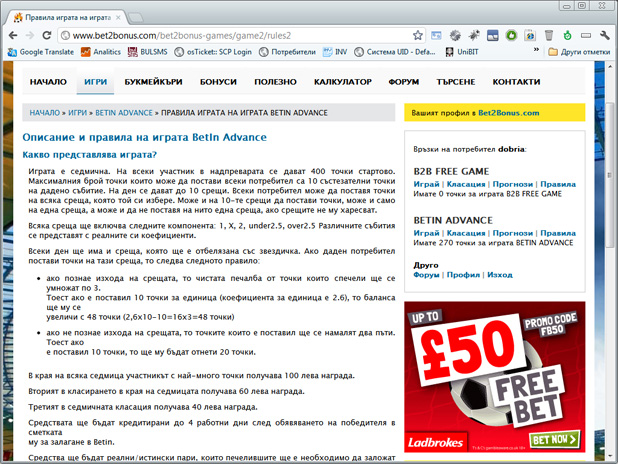Select the Правила играта browser tab

pos(67,18)
